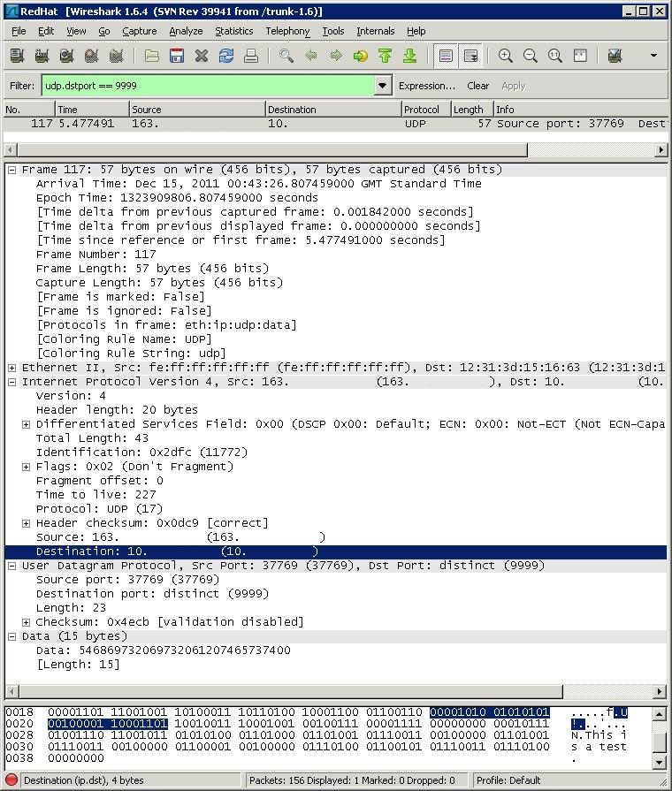Sort packet list by Protocol column

pos(426,110)
